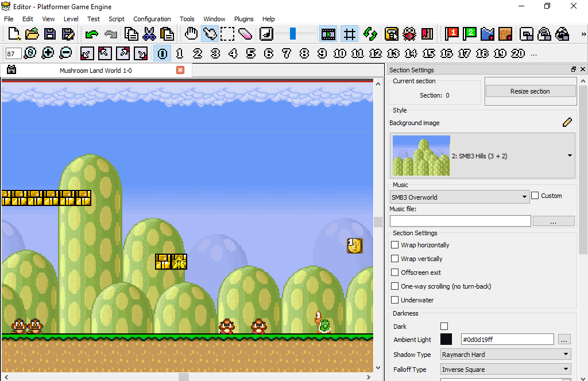This screenshot has height=381, width=588.
Task: Select section 0 toolbar button
Action: (x=163, y=53)
